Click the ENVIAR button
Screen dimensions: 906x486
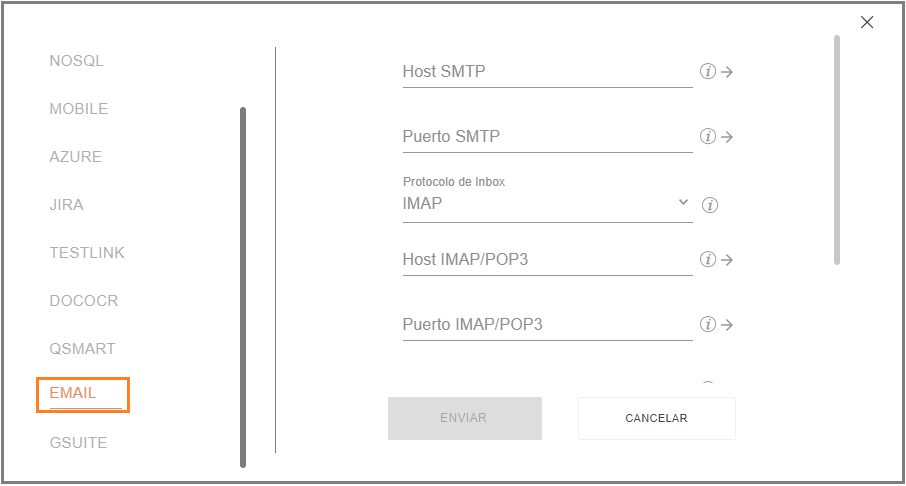pyautogui.click(x=465, y=418)
